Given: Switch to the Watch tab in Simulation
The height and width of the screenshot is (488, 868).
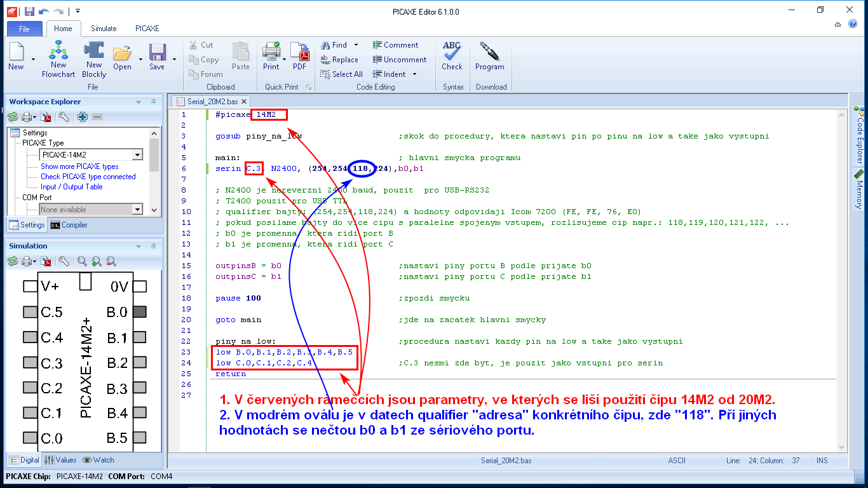Looking at the screenshot, I should [98, 460].
